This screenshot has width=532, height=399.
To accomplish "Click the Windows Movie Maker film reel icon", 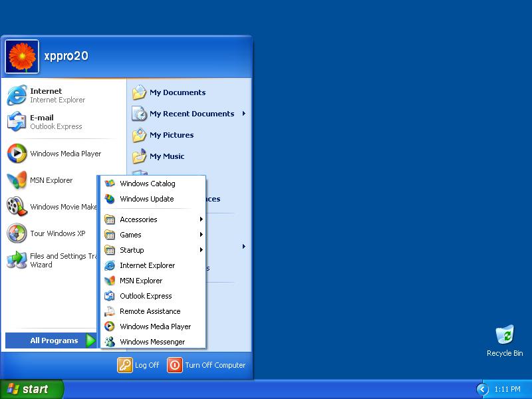I will point(17,206).
